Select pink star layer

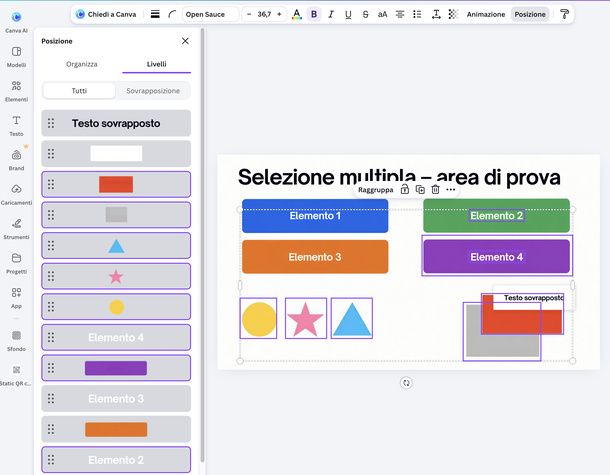click(116, 276)
